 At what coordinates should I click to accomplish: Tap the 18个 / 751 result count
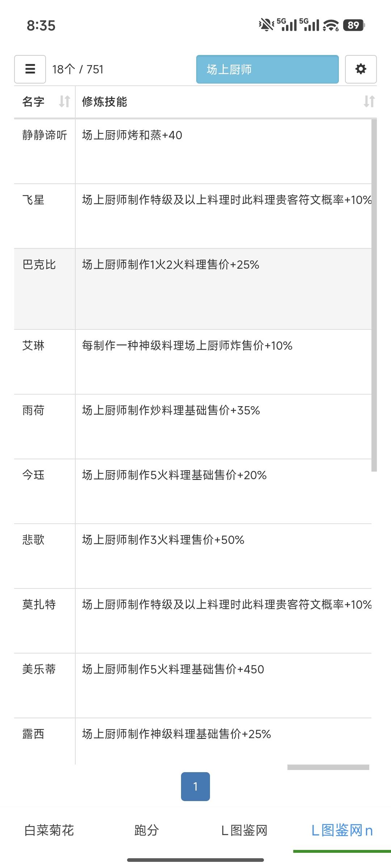click(78, 69)
